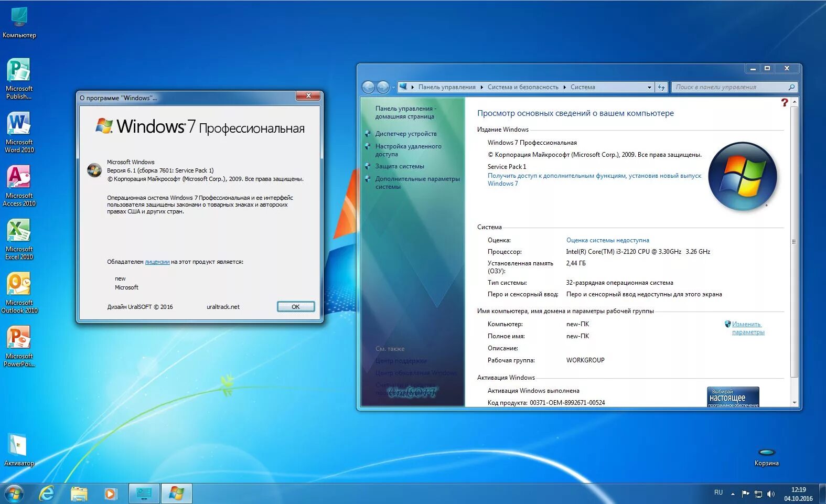This screenshot has height=504, width=826.
Task: Switch to the System window taskbar button
Action: [x=144, y=494]
